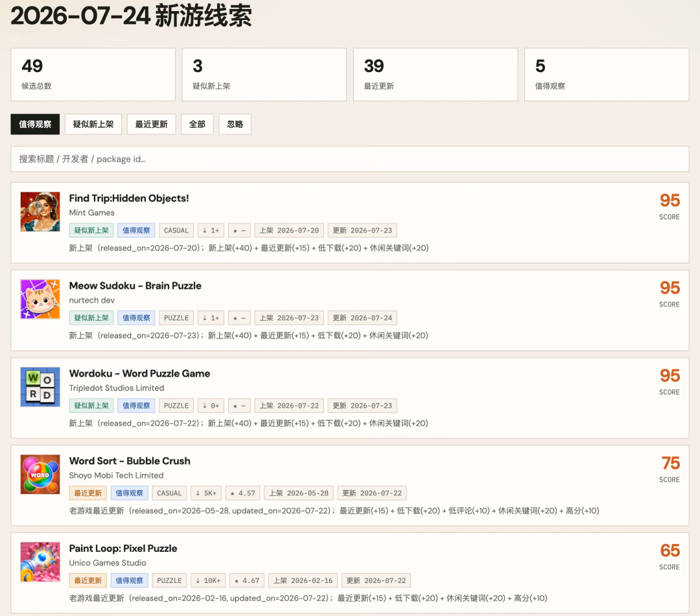Viewport: 700px width, 616px height.
Task: Open the Word Sort Bubble Crush app icon
Action: tap(40, 475)
